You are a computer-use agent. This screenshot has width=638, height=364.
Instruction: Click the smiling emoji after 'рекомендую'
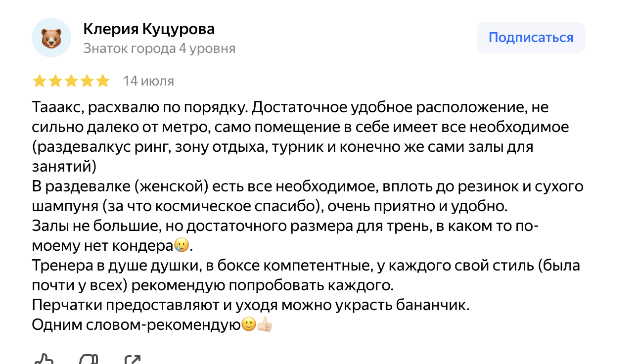[248, 325]
